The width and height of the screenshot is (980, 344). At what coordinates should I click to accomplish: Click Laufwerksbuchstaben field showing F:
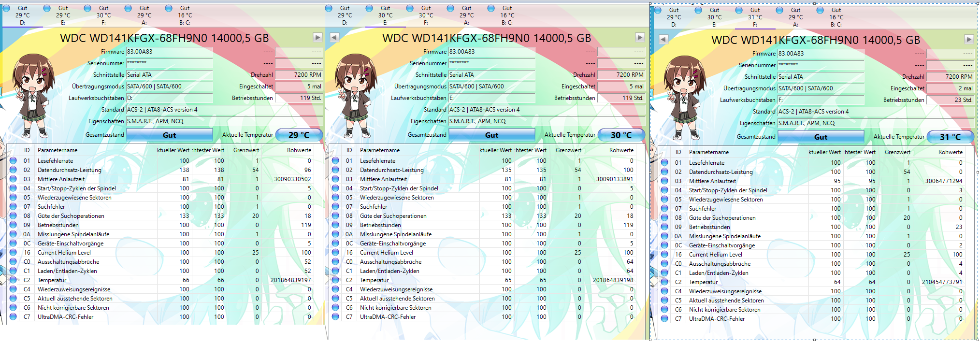click(821, 100)
